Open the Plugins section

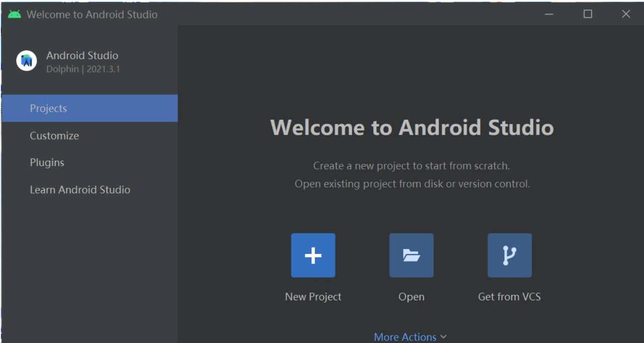click(47, 162)
